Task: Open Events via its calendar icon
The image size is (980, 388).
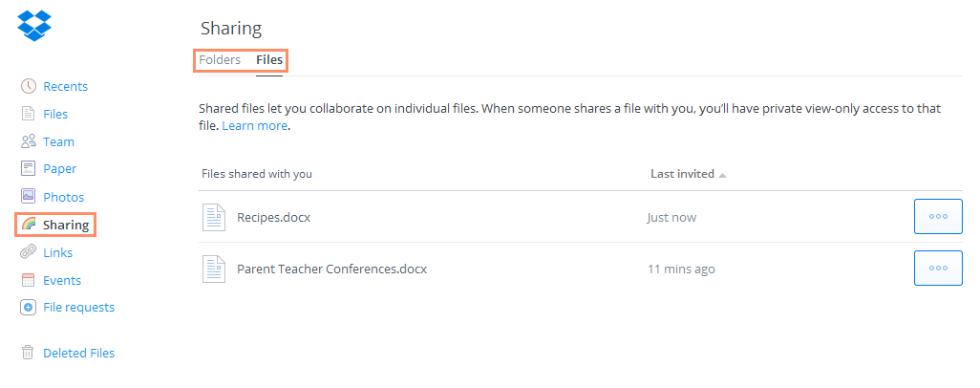Action: point(29,280)
